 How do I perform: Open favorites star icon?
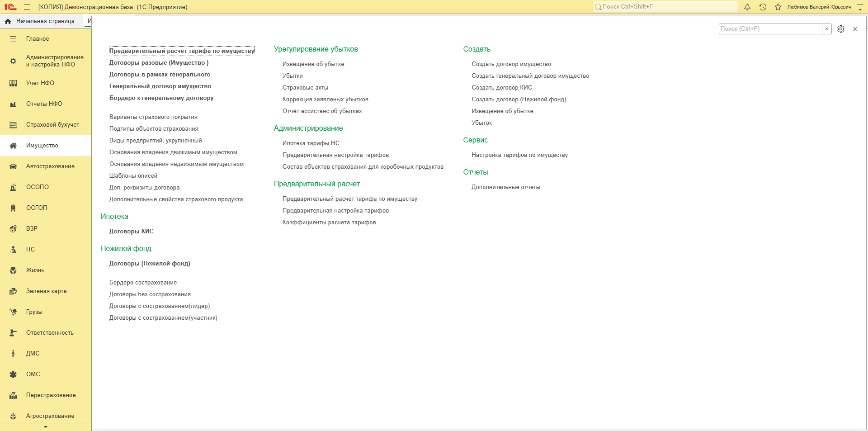click(778, 7)
